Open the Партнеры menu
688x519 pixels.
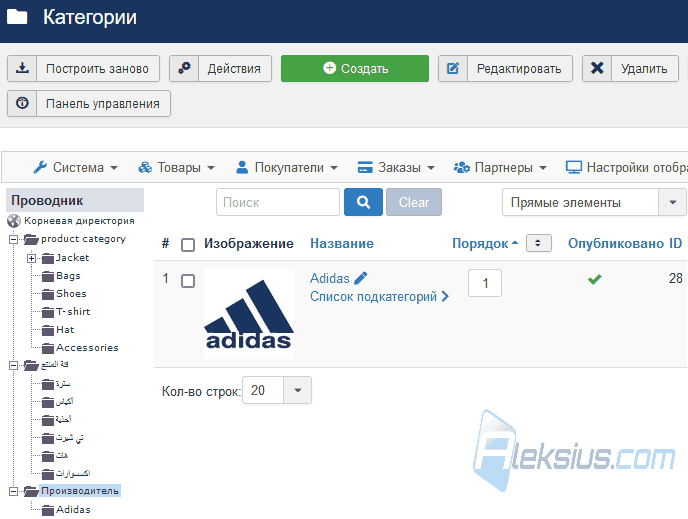tap(500, 168)
